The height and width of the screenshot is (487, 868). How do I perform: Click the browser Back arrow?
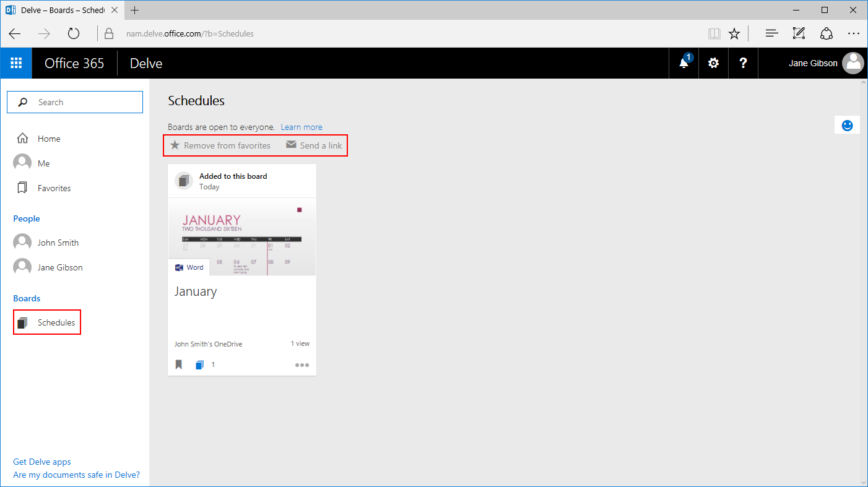pos(15,33)
